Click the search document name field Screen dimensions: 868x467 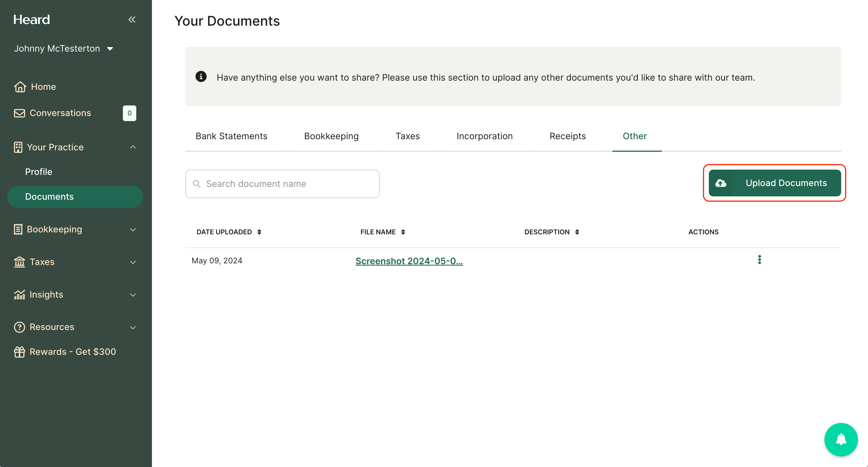282,184
